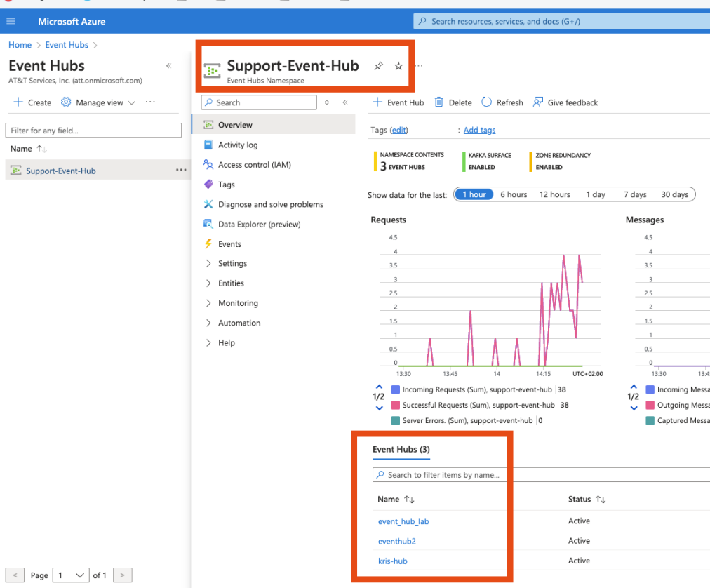710x588 pixels.
Task: Sort the namespace list by Name arrows
Action: point(41,149)
